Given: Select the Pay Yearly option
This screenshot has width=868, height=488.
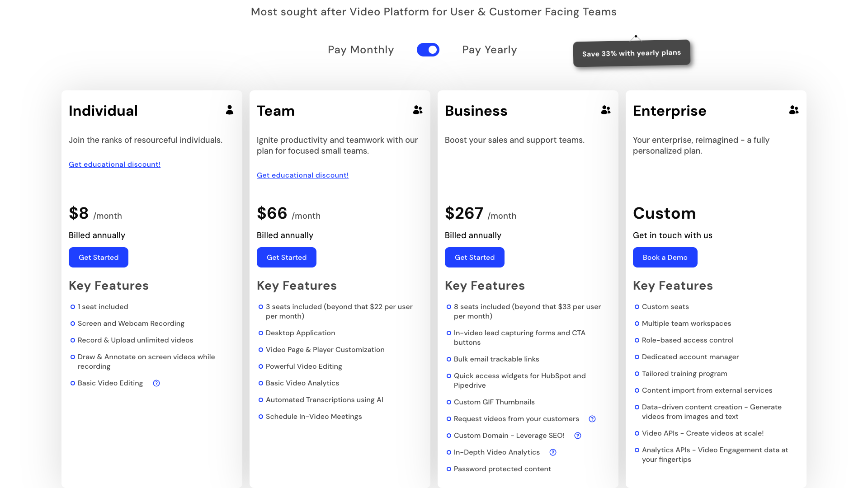Looking at the screenshot, I should pyautogui.click(x=489, y=50).
